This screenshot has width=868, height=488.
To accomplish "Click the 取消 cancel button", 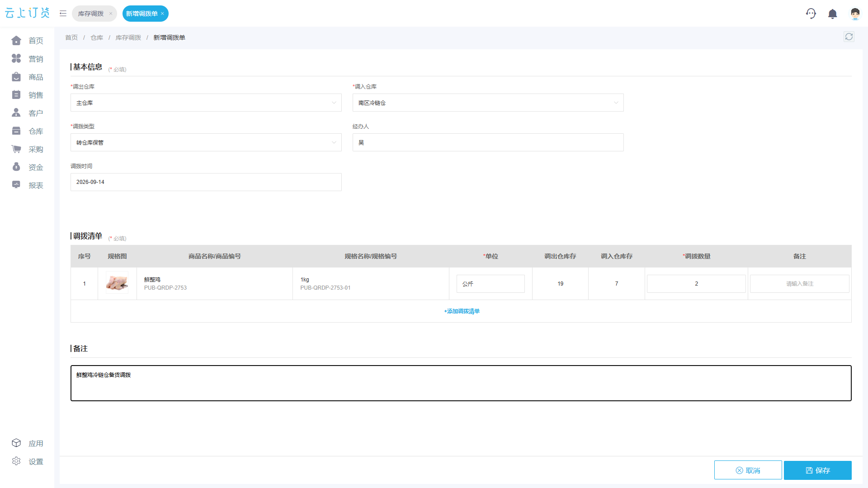I will click(748, 470).
